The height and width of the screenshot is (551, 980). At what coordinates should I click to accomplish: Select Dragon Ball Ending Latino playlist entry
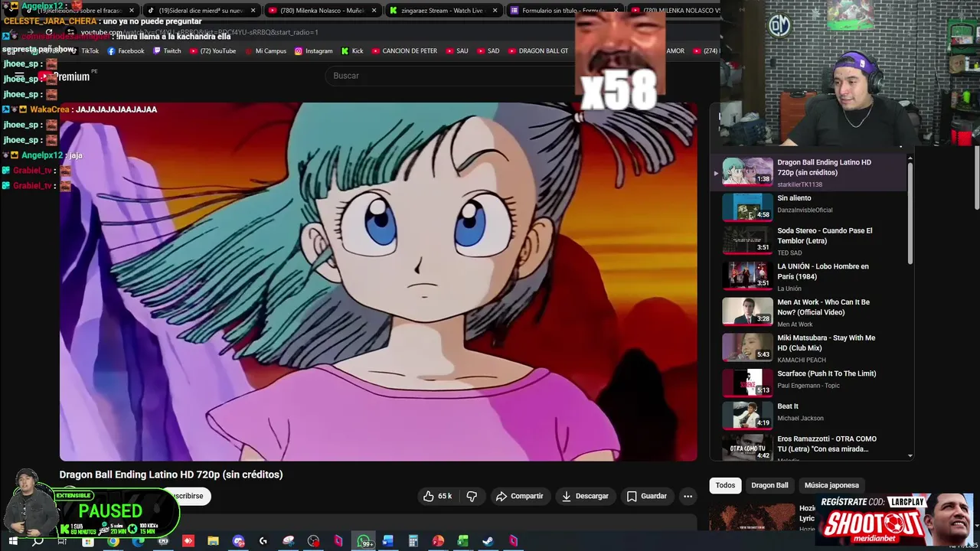(x=808, y=173)
